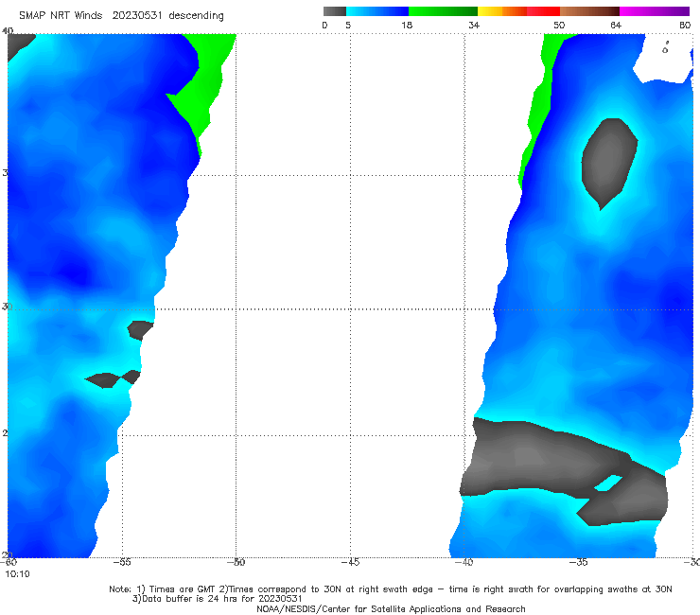Screen dimensions: 700x615
Task: Click the blue 5-18 segment of the color bar
Action: coord(377,11)
